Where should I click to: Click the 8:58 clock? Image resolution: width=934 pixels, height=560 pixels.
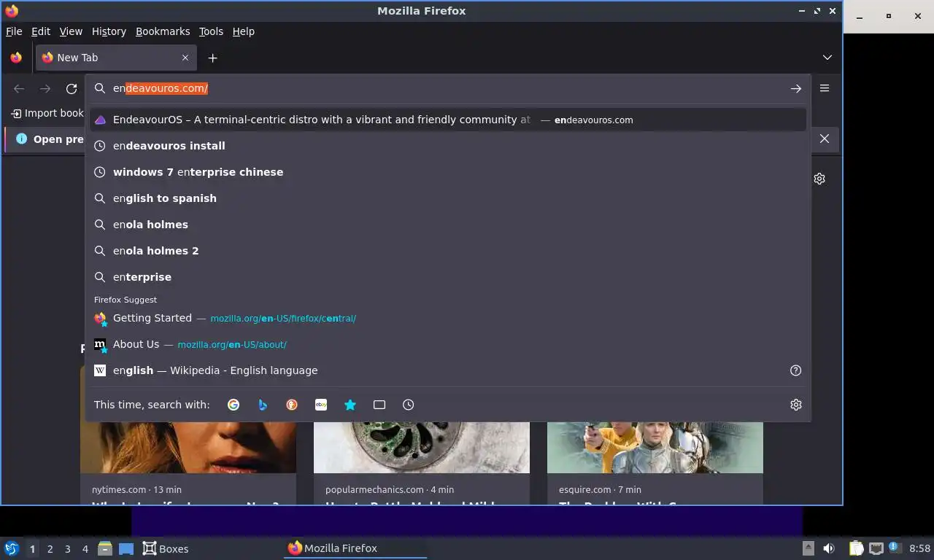tap(920, 548)
